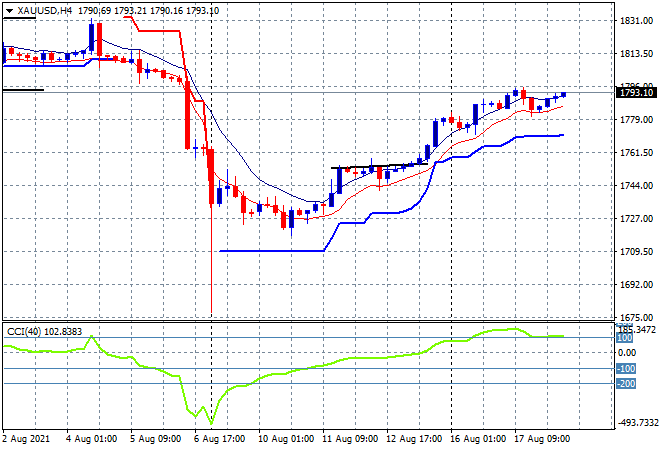Select the CCI 100 level label

coord(625,338)
